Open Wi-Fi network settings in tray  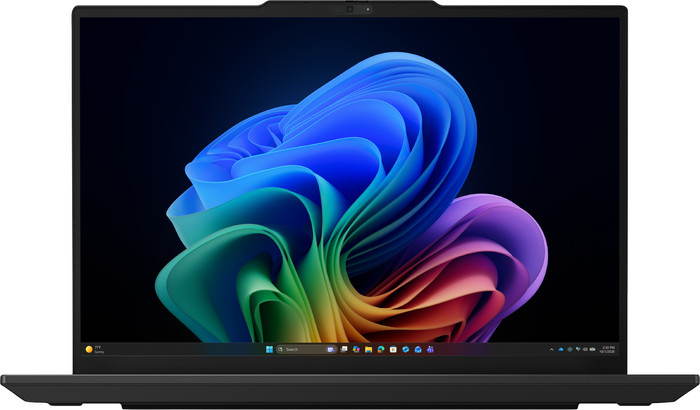point(578,349)
